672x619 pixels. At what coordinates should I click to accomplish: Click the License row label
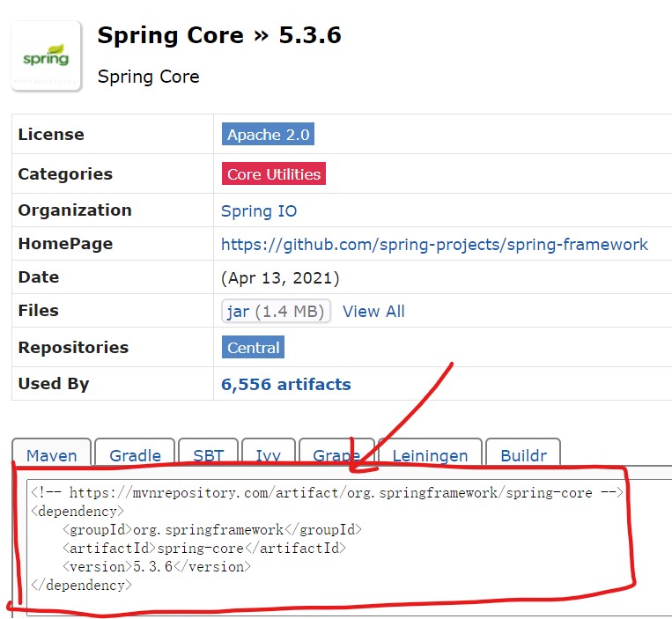51,134
